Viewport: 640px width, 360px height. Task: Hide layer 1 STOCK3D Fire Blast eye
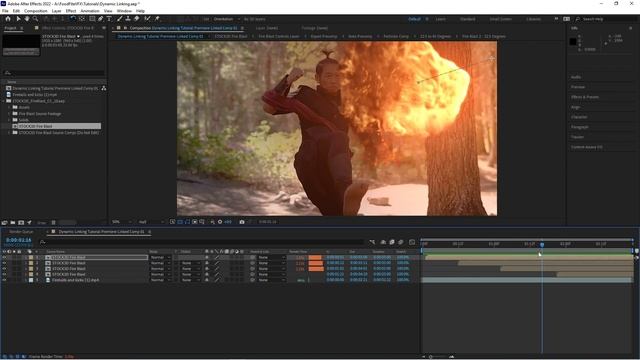click(4, 258)
